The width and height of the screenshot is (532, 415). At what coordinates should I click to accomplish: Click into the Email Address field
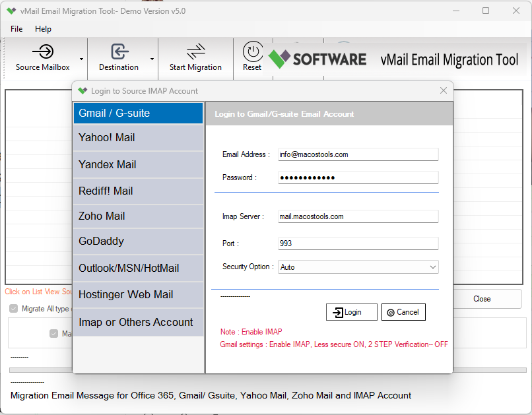358,154
